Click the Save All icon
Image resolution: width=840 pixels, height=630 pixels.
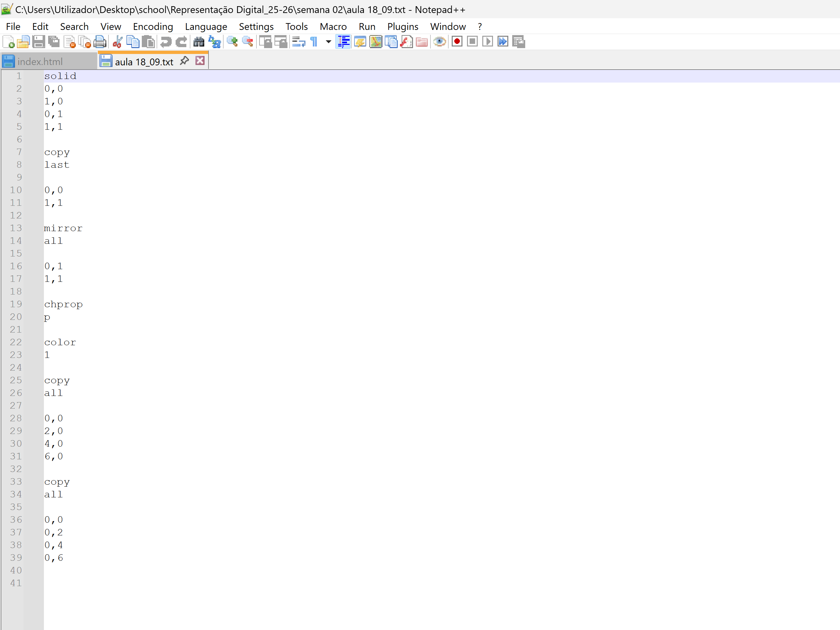click(54, 42)
